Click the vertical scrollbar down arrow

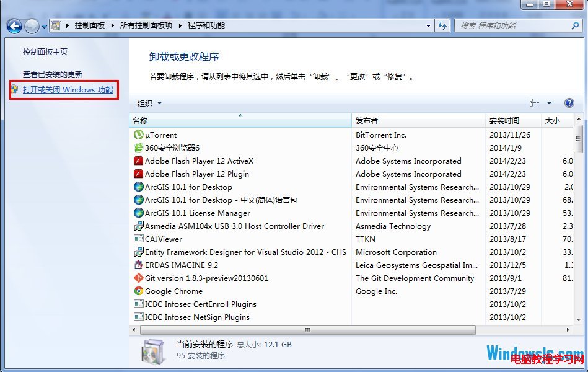click(x=578, y=319)
